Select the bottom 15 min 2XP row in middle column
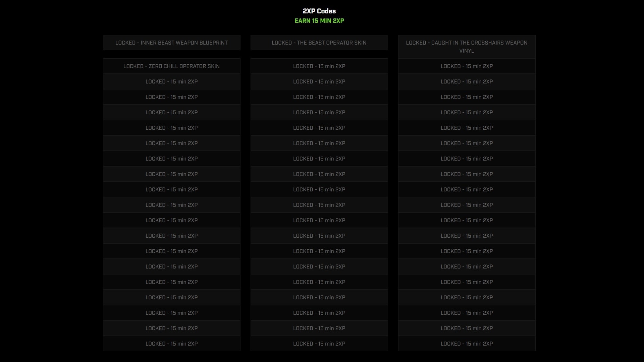This screenshot has width=644, height=362. point(319,344)
